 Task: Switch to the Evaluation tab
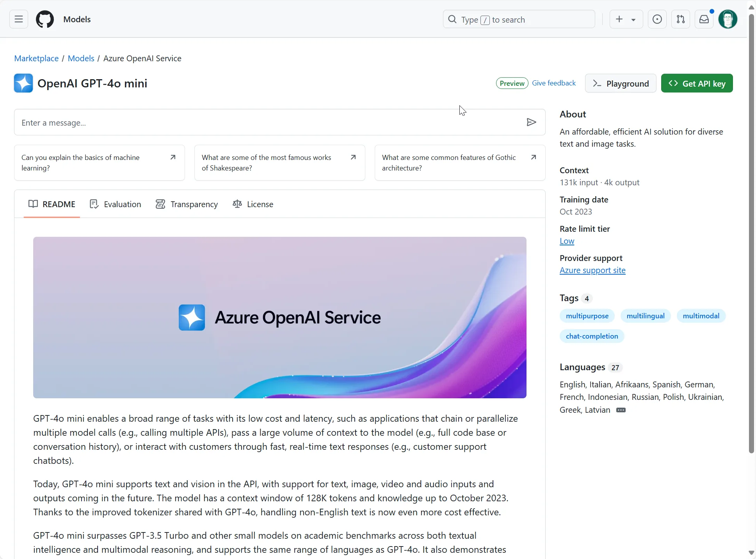[116, 204]
